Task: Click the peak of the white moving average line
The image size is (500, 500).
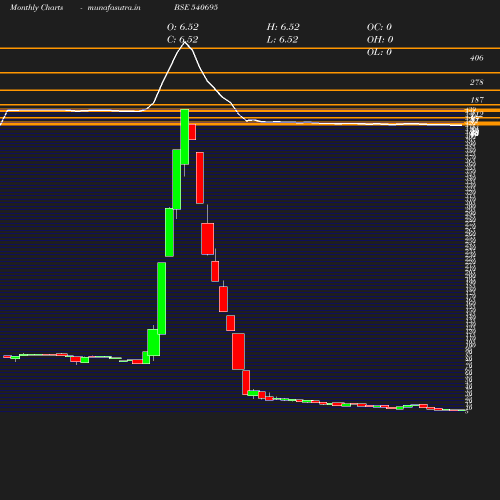Action: [185, 42]
